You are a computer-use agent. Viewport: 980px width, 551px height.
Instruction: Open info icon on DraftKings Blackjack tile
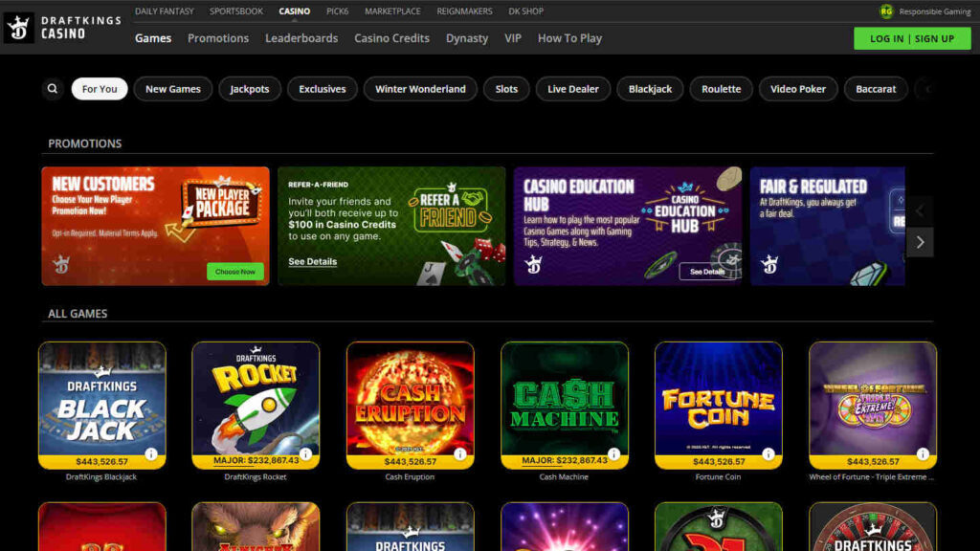click(151, 454)
